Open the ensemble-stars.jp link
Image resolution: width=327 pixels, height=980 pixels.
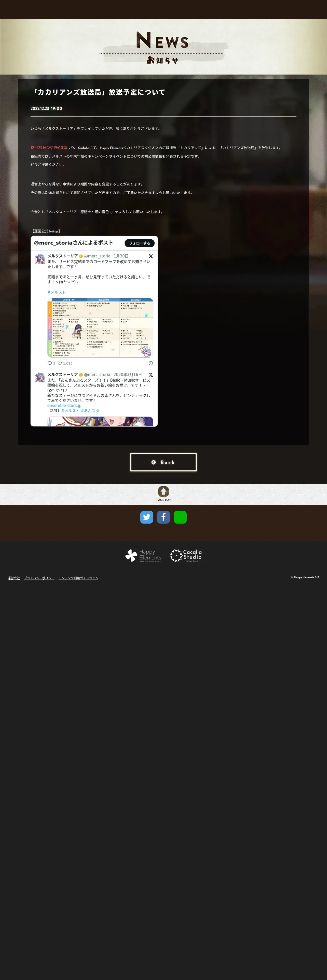point(64,406)
